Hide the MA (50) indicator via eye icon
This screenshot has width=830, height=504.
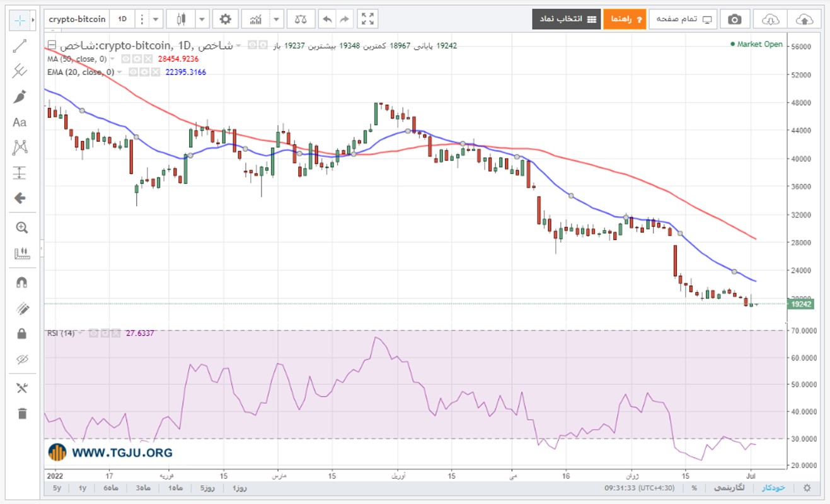125,59
